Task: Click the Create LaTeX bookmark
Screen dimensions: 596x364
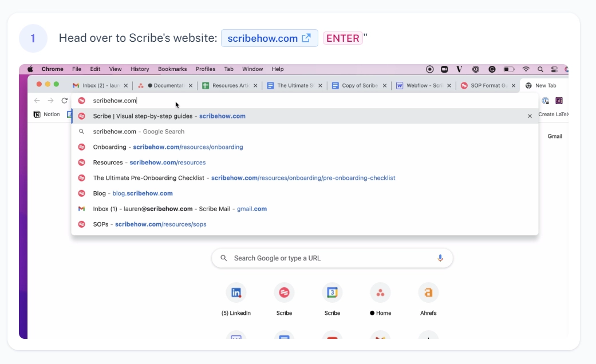Action: click(553, 114)
